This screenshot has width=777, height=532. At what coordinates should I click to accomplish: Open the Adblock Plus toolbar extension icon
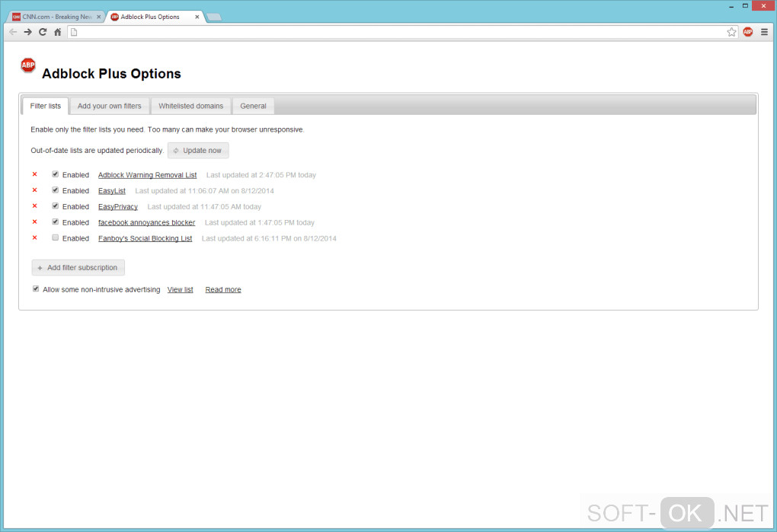[x=748, y=32]
